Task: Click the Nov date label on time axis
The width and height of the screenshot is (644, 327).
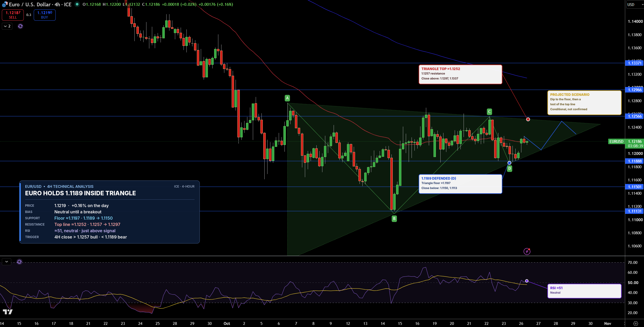Action: [x=607, y=323]
